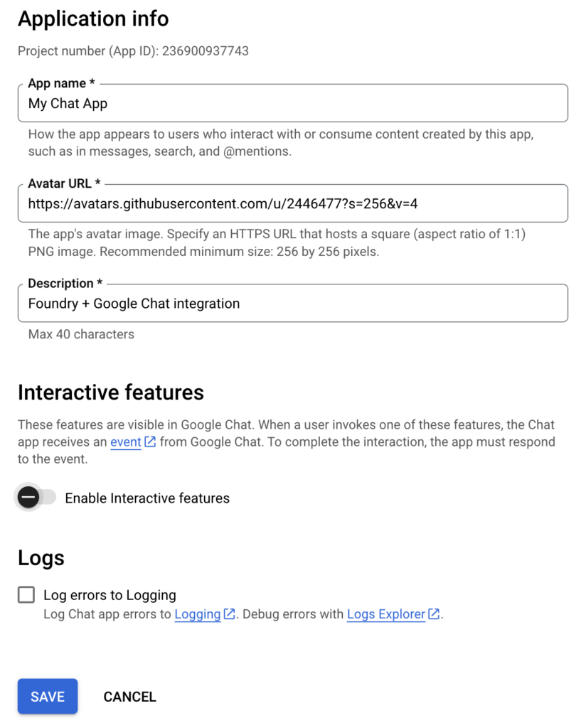Click the blue SAVE button
The width and height of the screenshot is (586, 728).
click(x=48, y=696)
